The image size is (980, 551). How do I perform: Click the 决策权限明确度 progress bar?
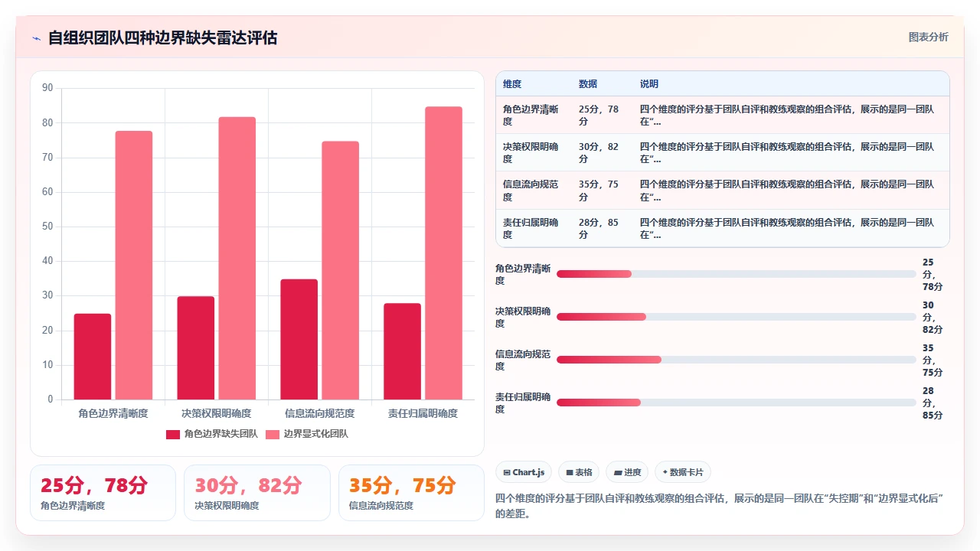(737, 317)
